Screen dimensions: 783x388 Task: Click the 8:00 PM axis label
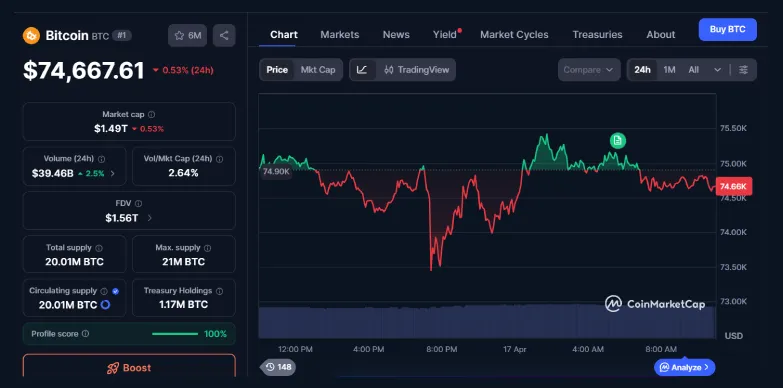442,350
